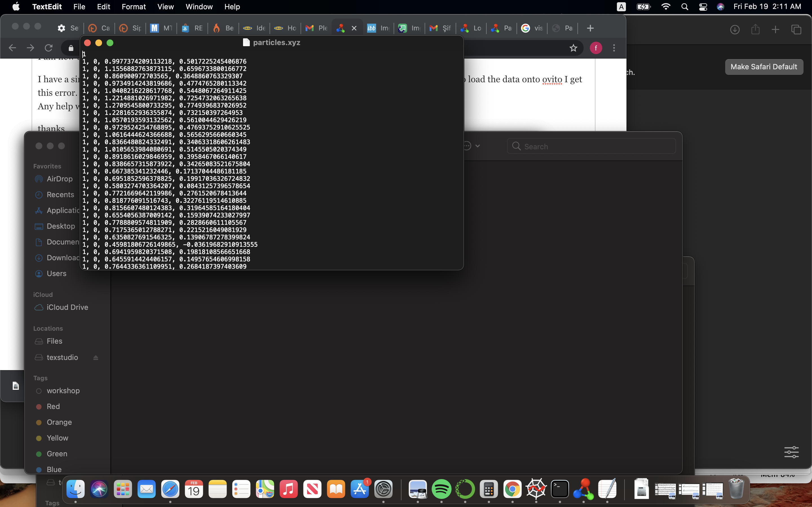Open the Chrome three-dot menu
This screenshot has height=507, width=812.
coord(614,48)
